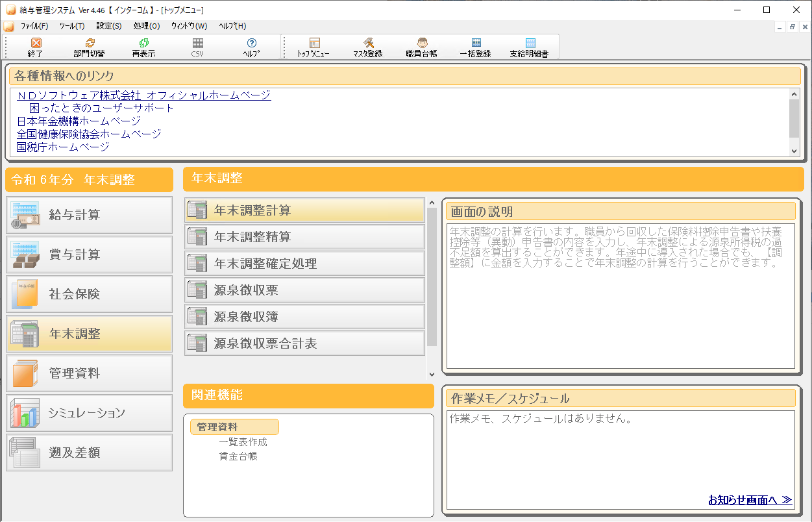The width and height of the screenshot is (812, 522).
Task: Select 社会保険 in the left sidebar
Action: tap(90, 294)
